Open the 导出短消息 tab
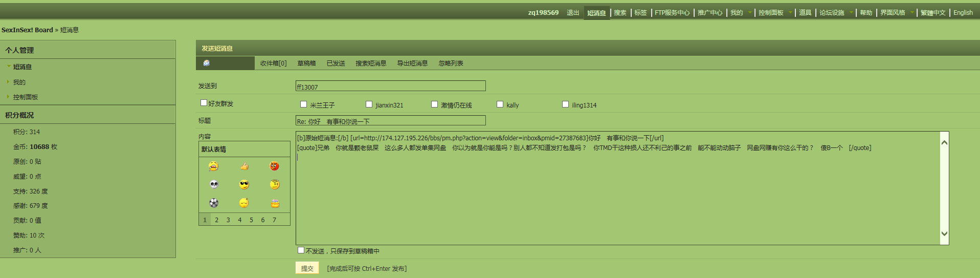The width and height of the screenshot is (980, 278). tap(412, 63)
